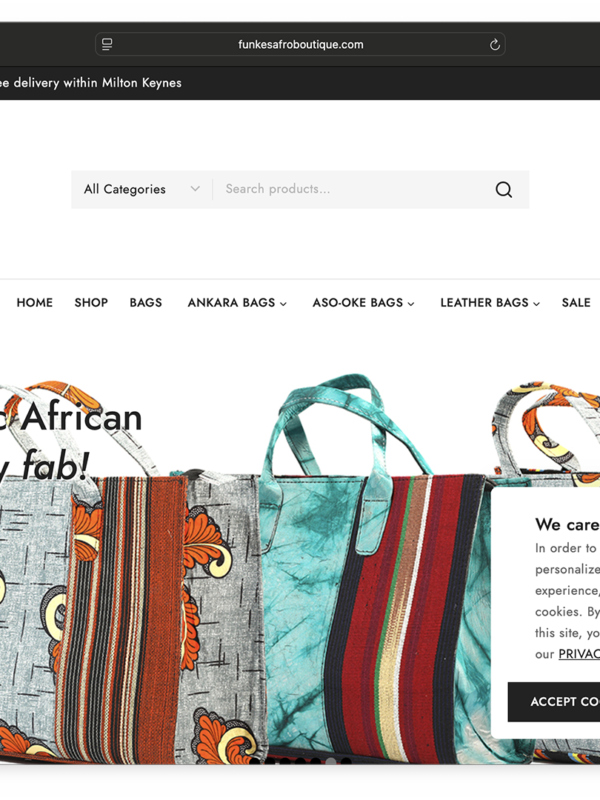
Task: Select the last carousel slide dot
Action: pos(346,761)
